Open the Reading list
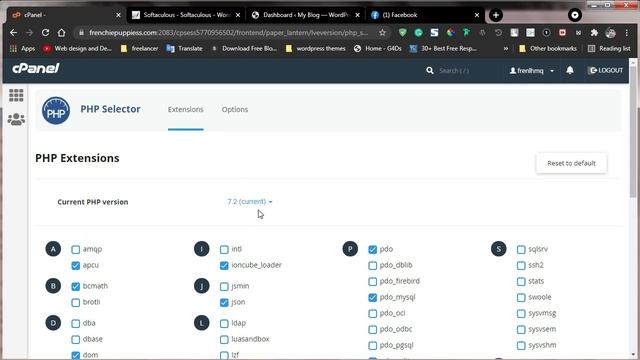Screen dimensions: 640x360 click(609, 48)
